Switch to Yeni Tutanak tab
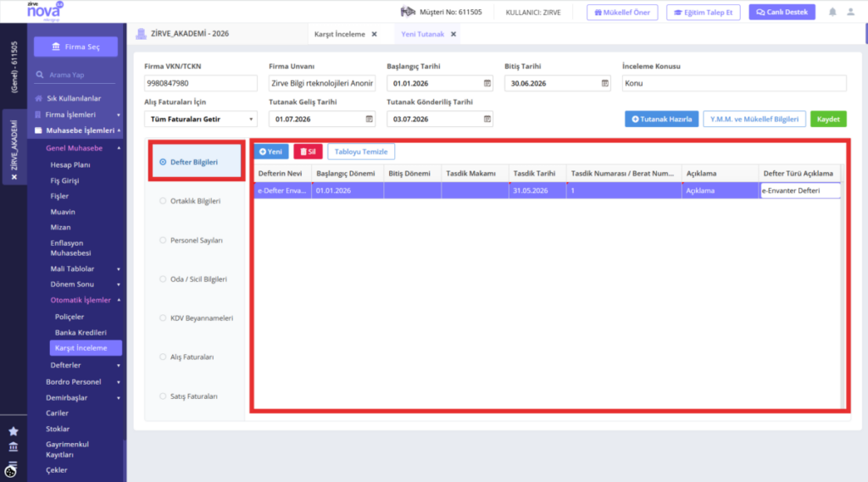The image size is (868, 482). pos(422,35)
